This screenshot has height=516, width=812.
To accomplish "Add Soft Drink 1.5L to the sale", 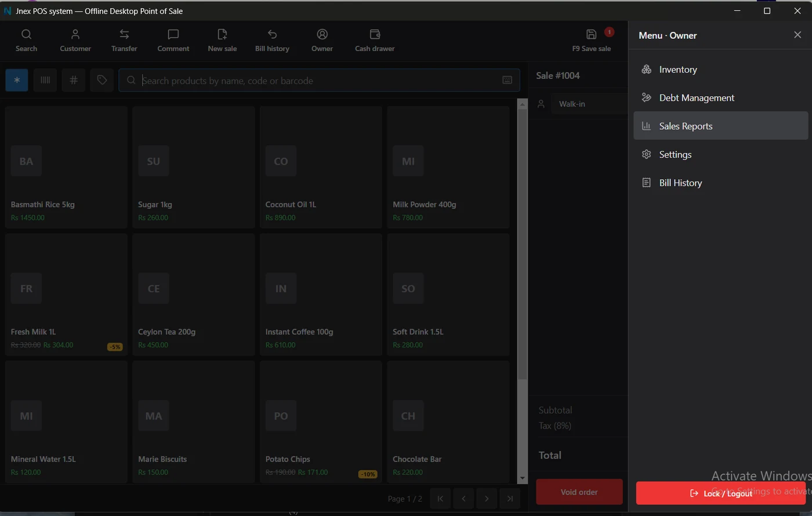I will coord(448,295).
